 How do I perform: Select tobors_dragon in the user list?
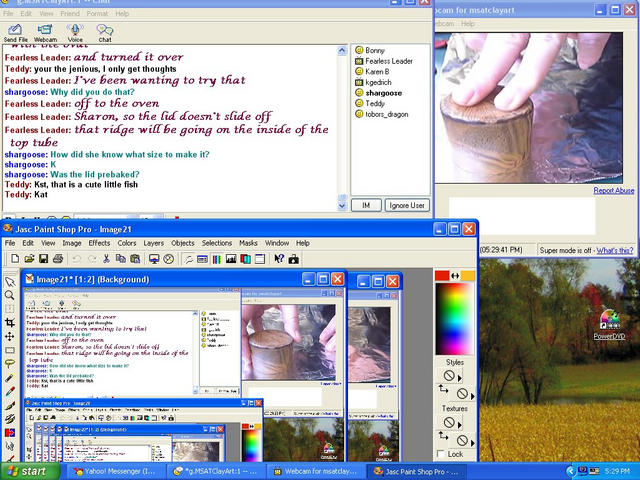tap(382, 114)
